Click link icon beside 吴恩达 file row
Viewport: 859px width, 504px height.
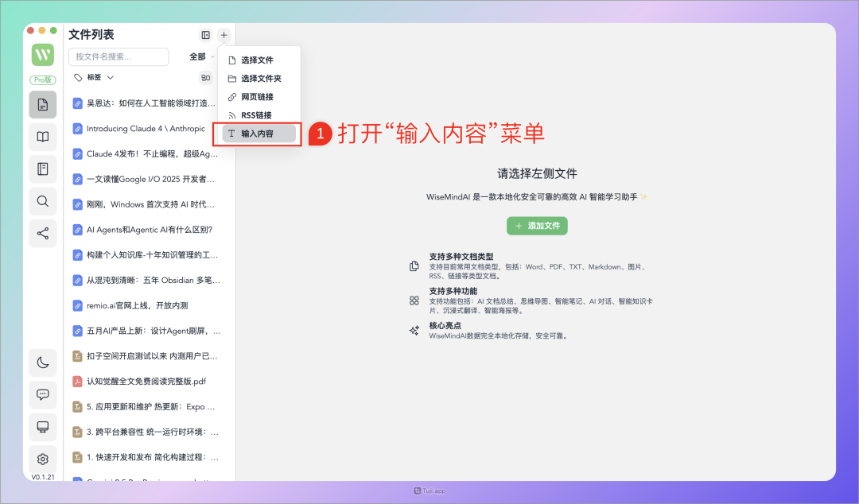(78, 103)
